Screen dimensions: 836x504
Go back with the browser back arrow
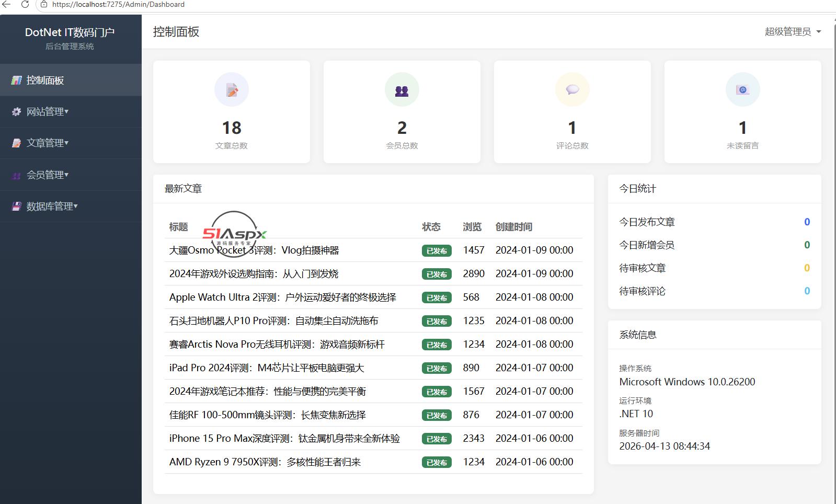(x=6, y=4)
